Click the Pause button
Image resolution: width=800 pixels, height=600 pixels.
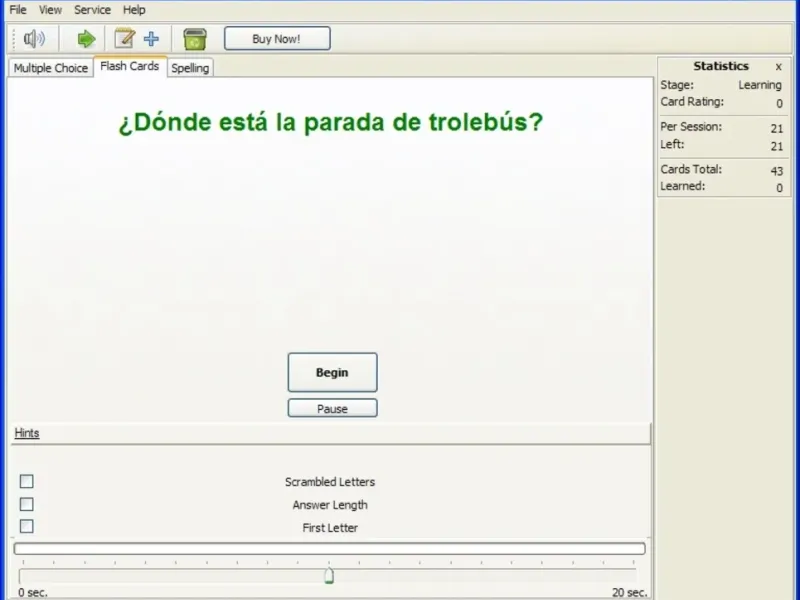click(x=333, y=408)
